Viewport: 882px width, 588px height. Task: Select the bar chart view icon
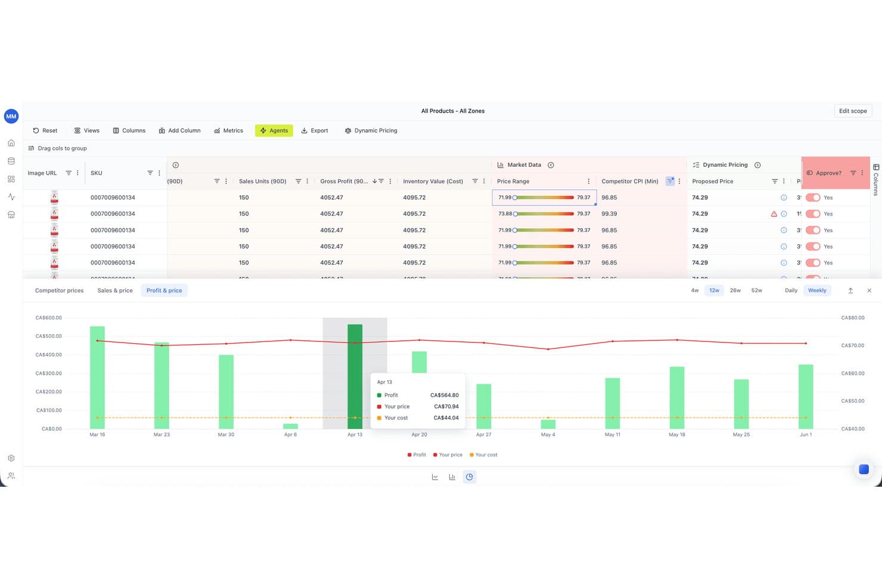click(x=452, y=477)
